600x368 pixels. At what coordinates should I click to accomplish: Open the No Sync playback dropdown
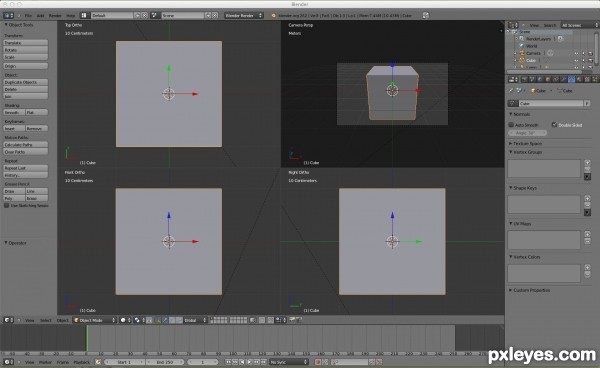(x=289, y=362)
